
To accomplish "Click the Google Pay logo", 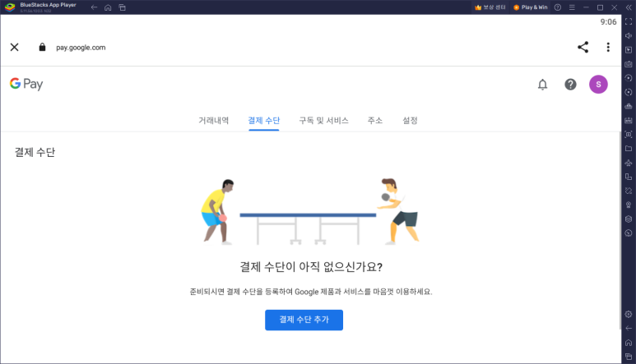I will pos(26,84).
